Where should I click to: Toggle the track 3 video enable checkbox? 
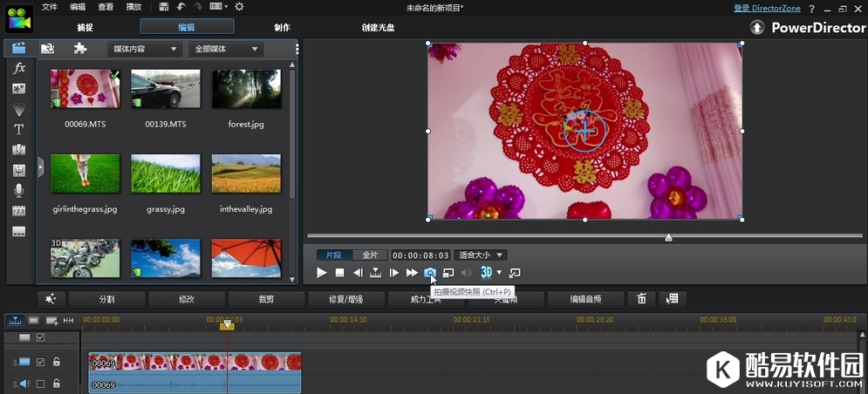tap(40, 362)
